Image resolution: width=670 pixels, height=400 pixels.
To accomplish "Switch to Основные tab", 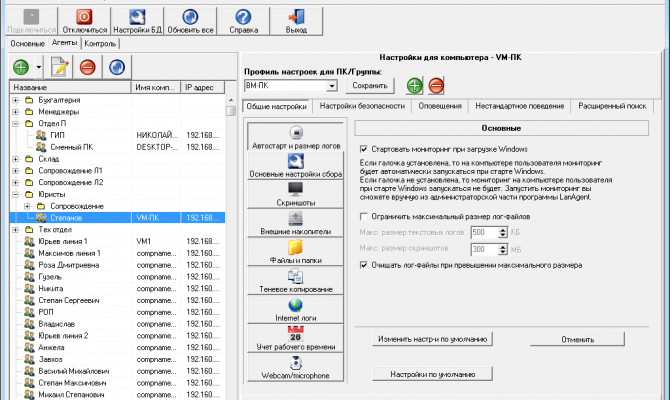I will (27, 44).
